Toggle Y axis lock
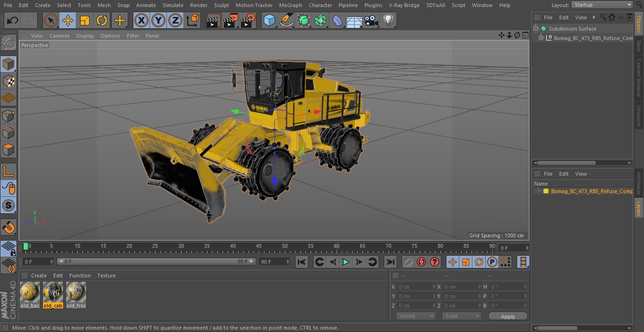Image resolution: width=644 pixels, height=332 pixels. (158, 20)
